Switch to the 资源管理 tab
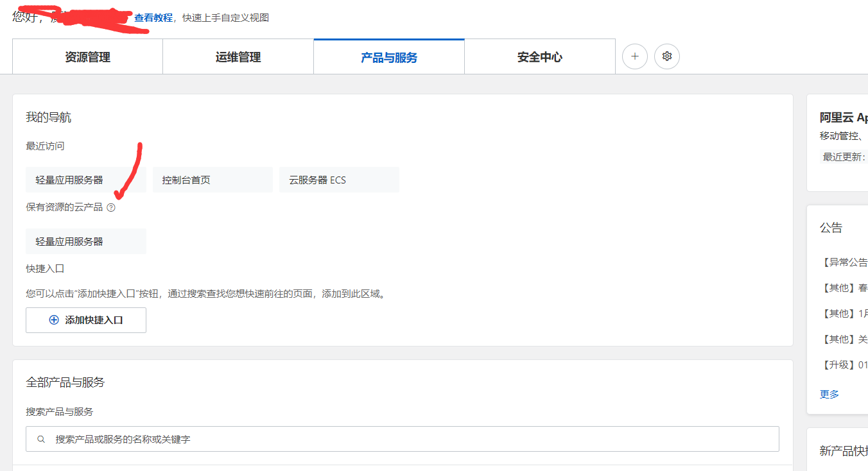 [87, 57]
